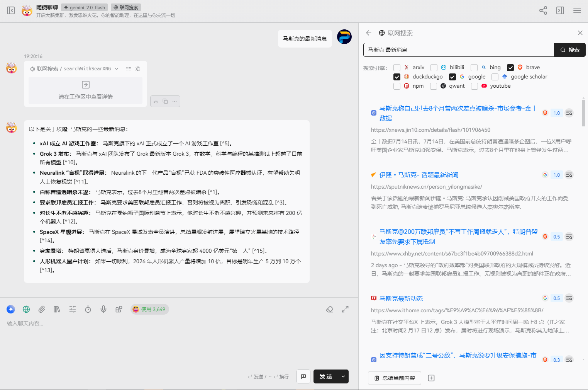
Task: Copy the assistant's reply with the copy icon
Action: click(166, 101)
